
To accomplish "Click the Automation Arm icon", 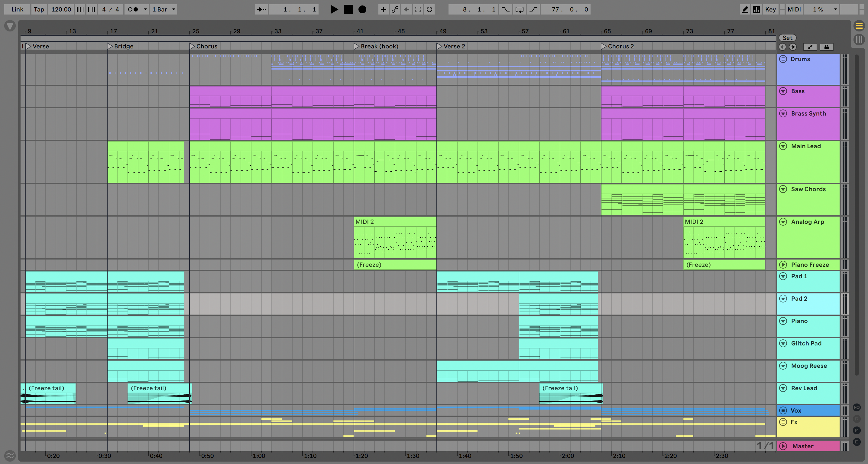I will (395, 9).
